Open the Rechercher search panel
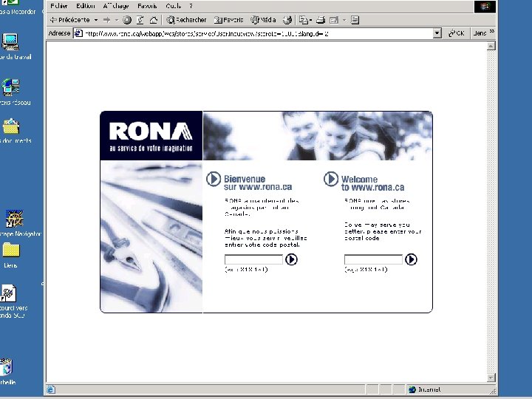Screen dimensions: 532x399 pyautogui.click(x=186, y=20)
